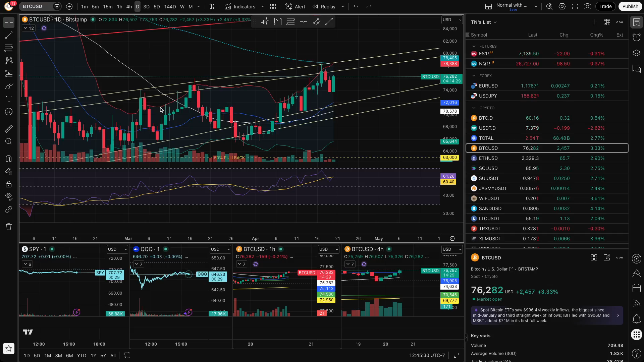Open the emoji icons tool
This screenshot has width=644, height=362.
pyautogui.click(x=9, y=112)
